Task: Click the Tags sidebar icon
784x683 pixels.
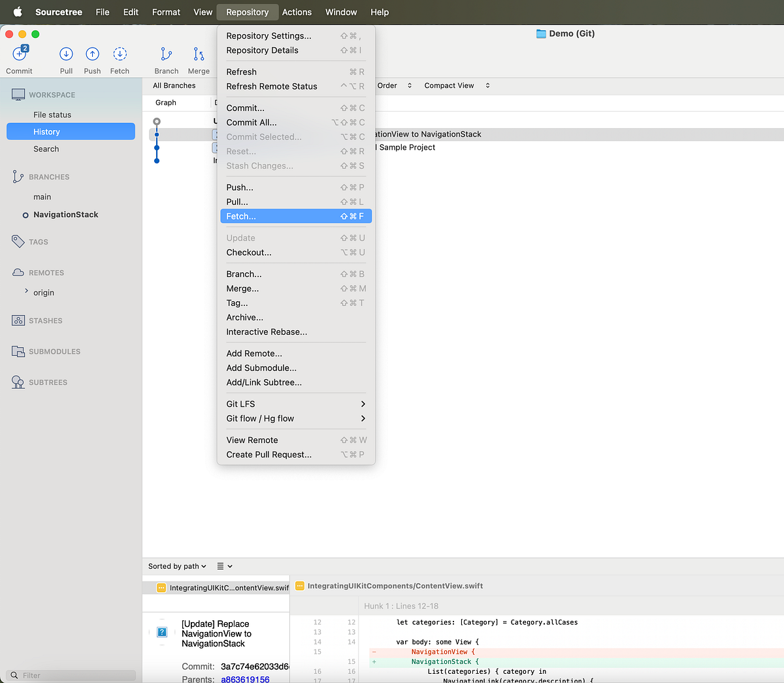Action: pos(18,242)
